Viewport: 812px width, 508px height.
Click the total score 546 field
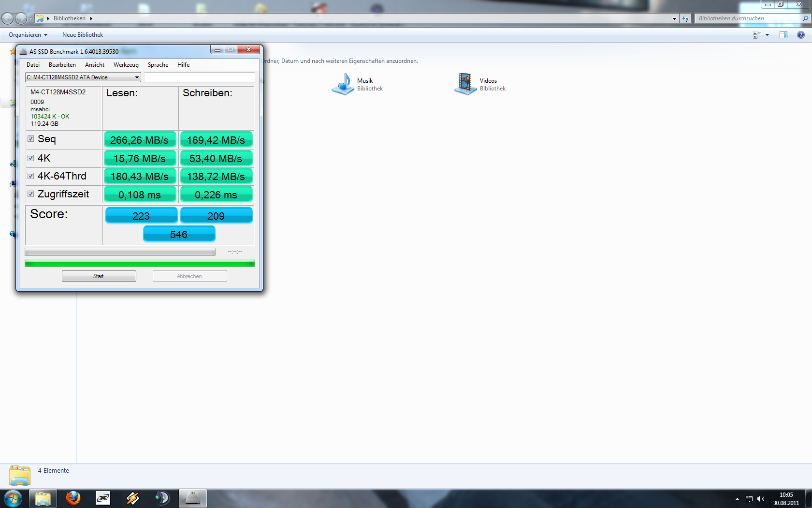pos(179,234)
